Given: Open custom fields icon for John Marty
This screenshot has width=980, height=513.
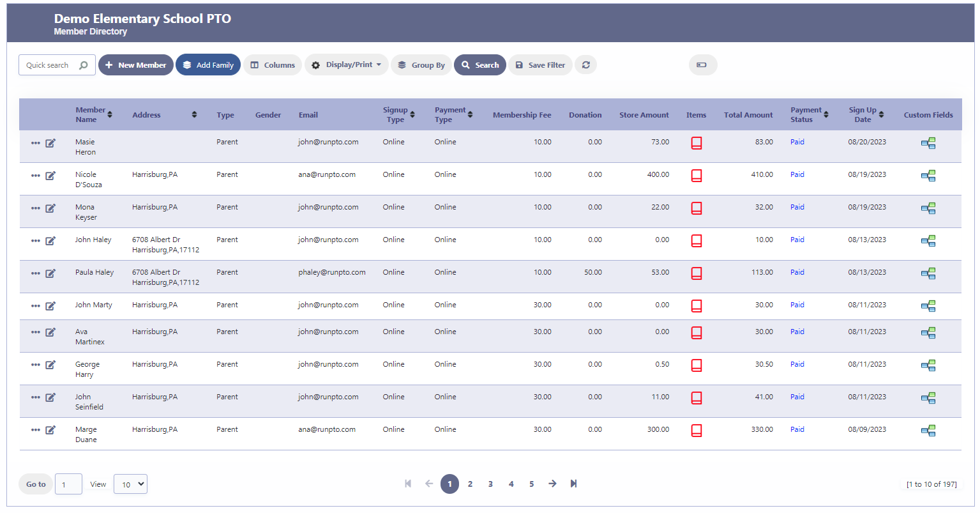Looking at the screenshot, I should [928, 306].
